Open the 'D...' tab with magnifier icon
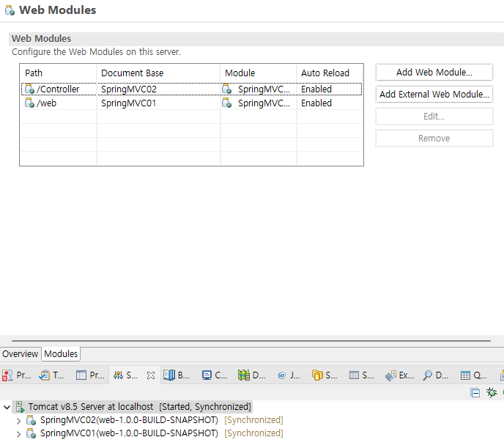This screenshot has height=448, width=504. [436, 375]
